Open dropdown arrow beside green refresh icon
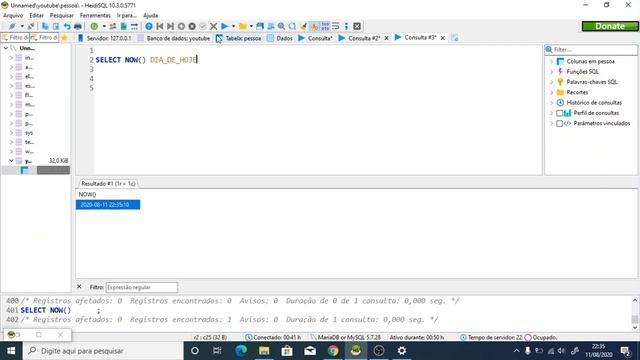The image size is (640, 360). click(x=104, y=26)
